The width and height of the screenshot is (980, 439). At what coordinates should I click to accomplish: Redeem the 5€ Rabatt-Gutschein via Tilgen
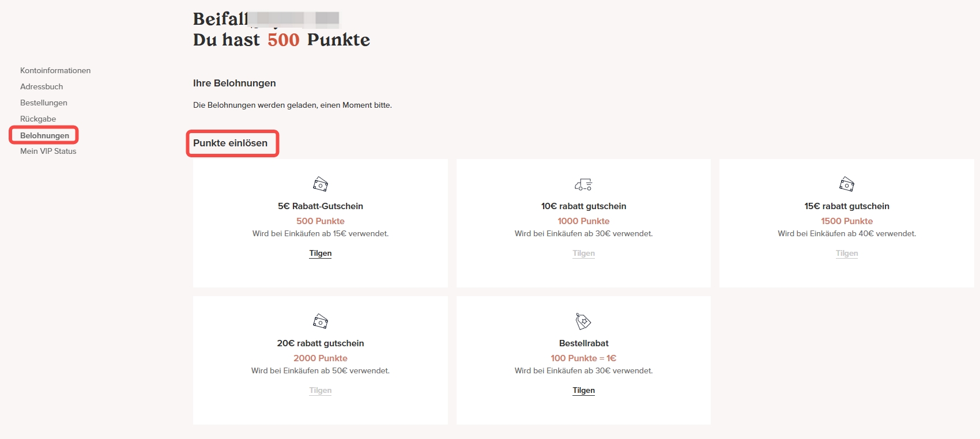pyautogui.click(x=321, y=253)
